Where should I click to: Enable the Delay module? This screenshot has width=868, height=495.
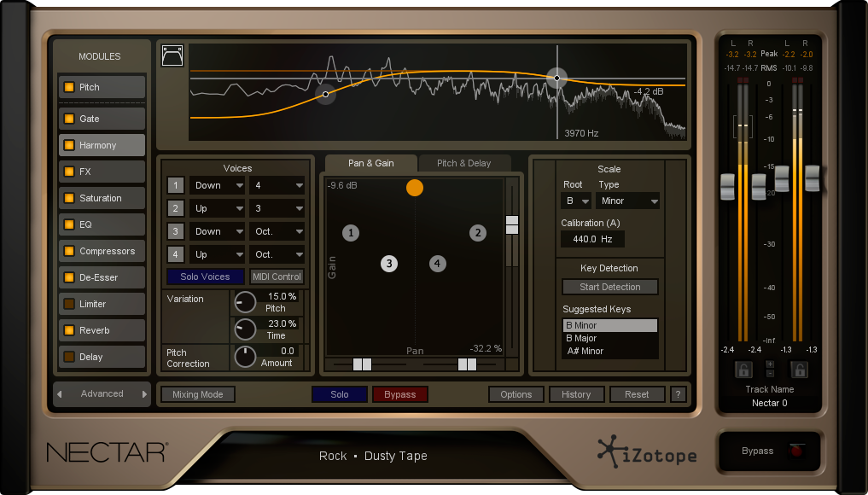[69, 357]
